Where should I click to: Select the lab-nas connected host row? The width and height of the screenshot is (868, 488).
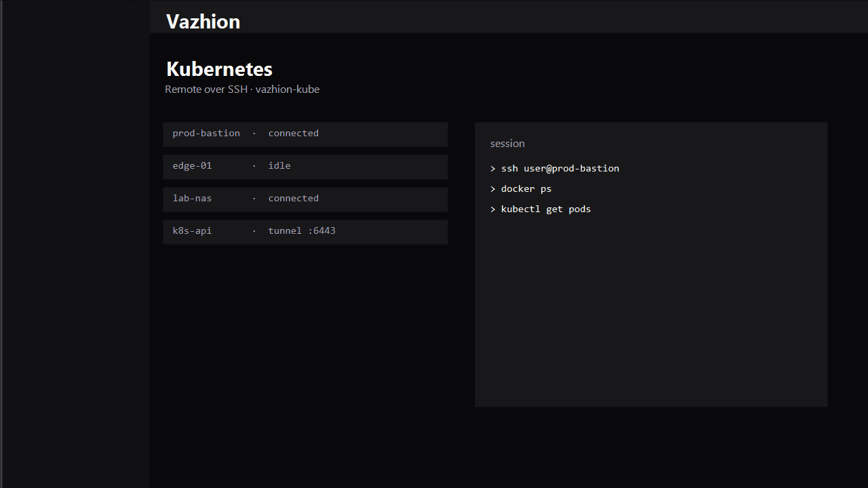305,199
